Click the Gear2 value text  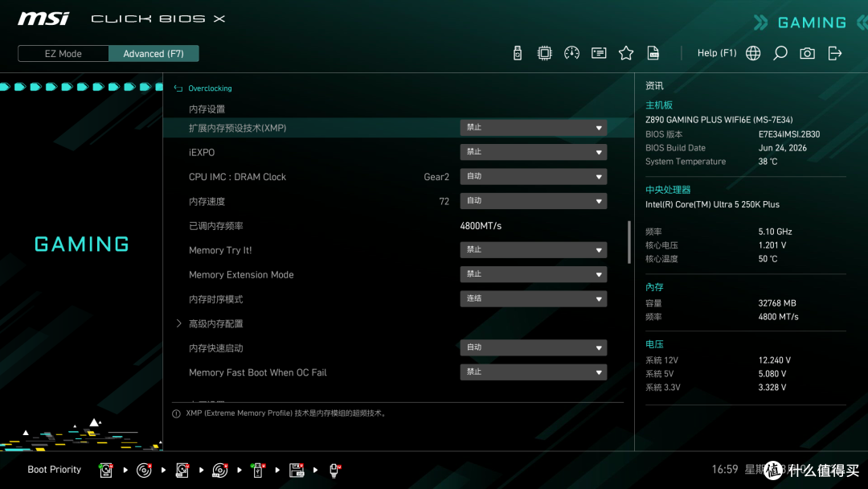coord(436,177)
